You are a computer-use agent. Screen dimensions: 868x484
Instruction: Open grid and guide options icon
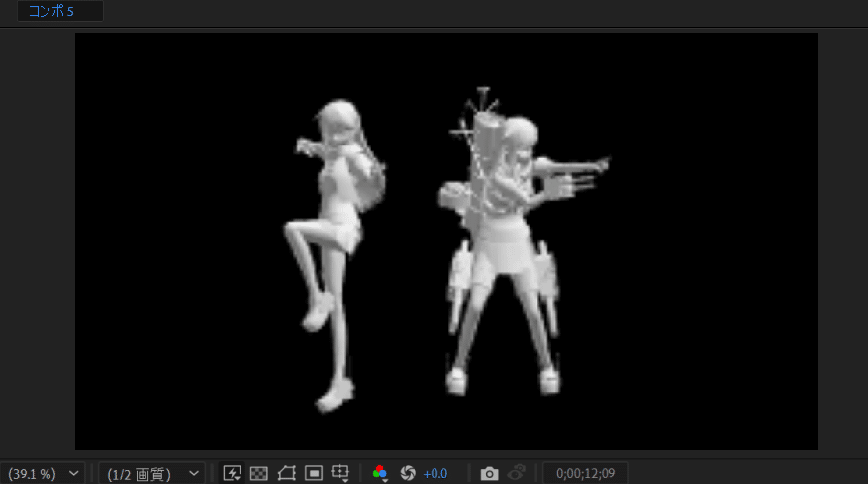339,473
